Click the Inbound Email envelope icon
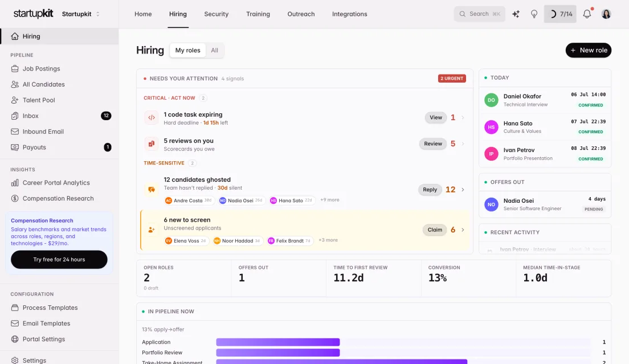The width and height of the screenshot is (629, 364). click(15, 132)
